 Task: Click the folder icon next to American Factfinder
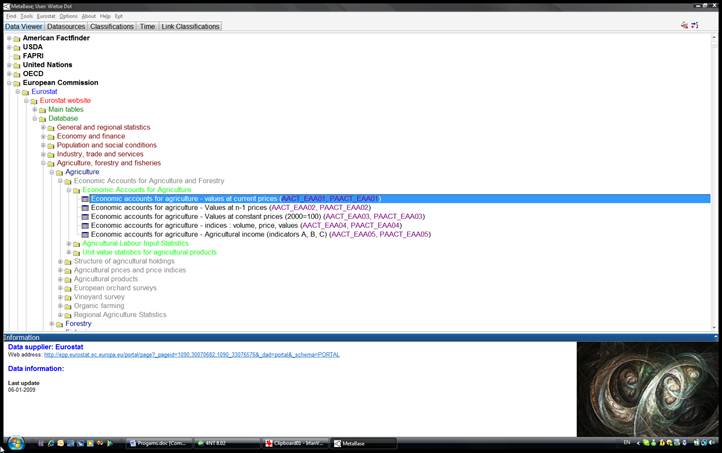[x=17, y=38]
